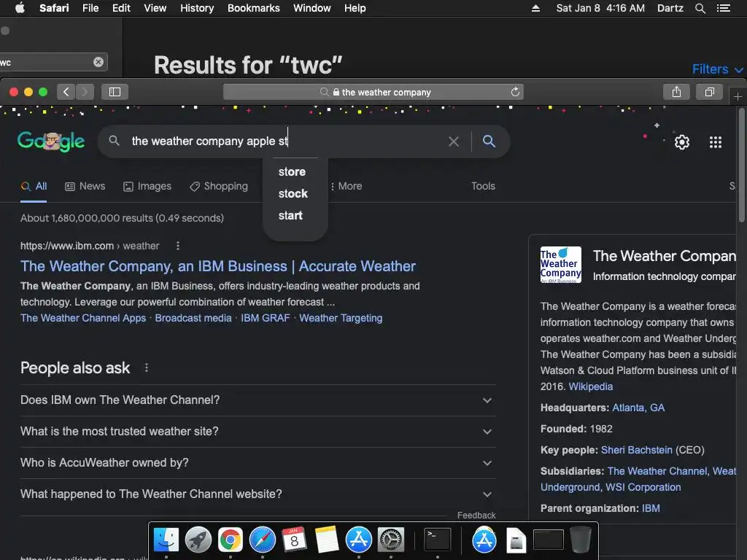Viewport: 747px width, 560px height.
Task: Open the Wikipedia link in knowledge panel
Action: [591, 386]
